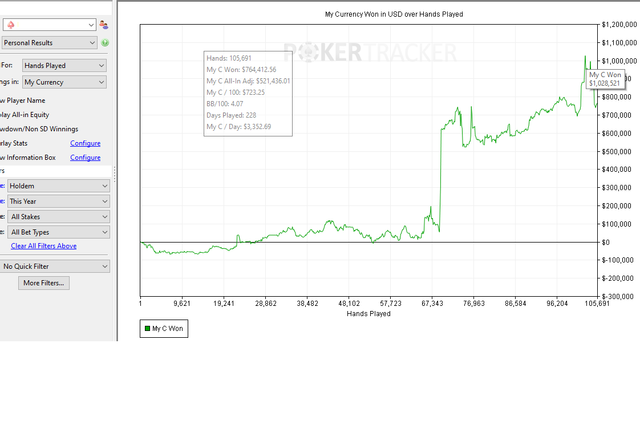640x444 pixels.
Task: Click the red spade site icon in player dropdown
Action: [x=11, y=25]
